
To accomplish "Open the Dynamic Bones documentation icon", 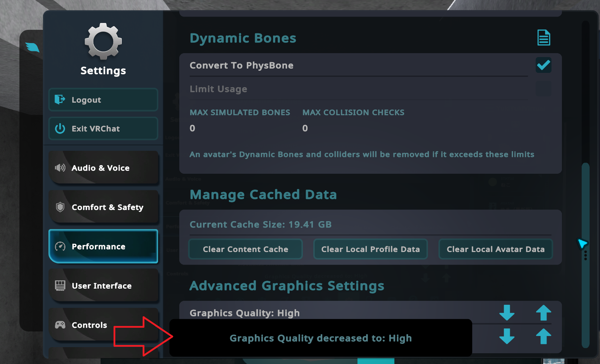I will 544,38.
